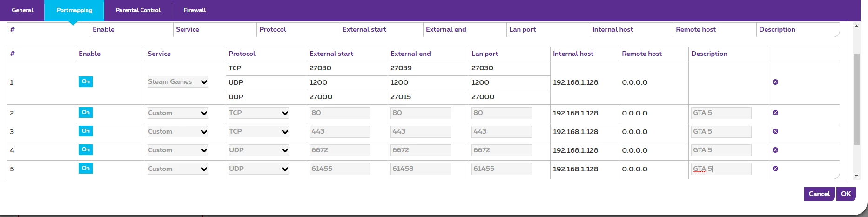The width and height of the screenshot is (868, 217).
Task: Open the Firewall tab
Action: (x=195, y=10)
